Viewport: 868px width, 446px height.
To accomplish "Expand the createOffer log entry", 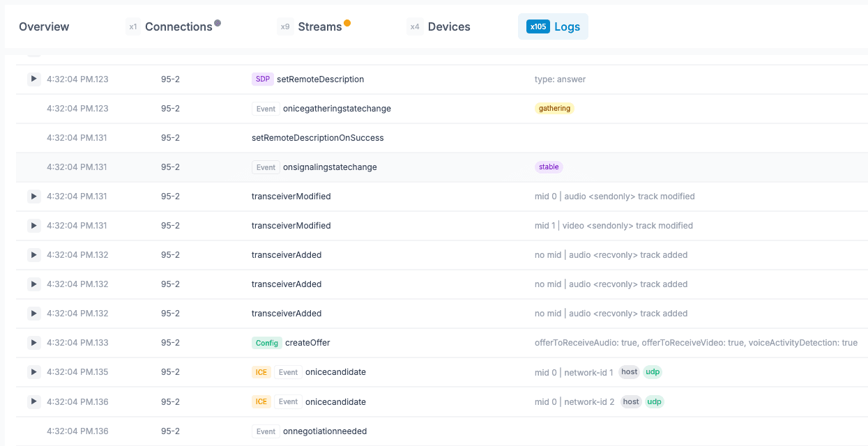I will (34, 343).
